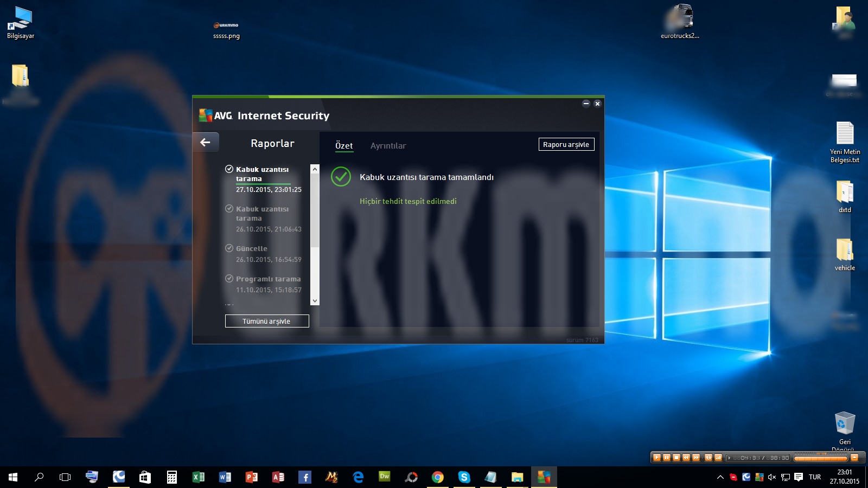The width and height of the screenshot is (868, 488).
Task: Select the sssss.png file on the desktop
Action: tap(226, 30)
